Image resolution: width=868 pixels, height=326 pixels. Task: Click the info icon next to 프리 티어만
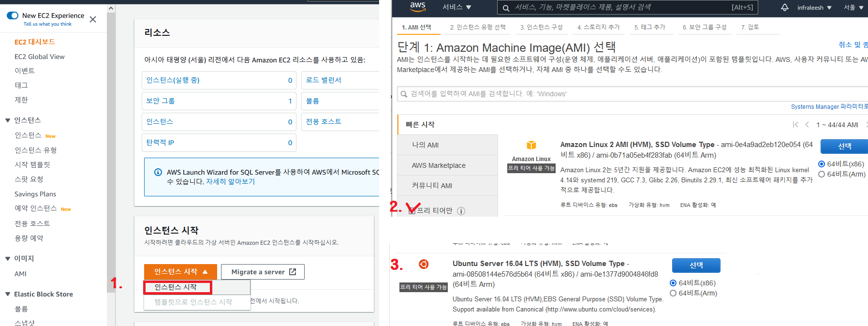click(x=461, y=211)
